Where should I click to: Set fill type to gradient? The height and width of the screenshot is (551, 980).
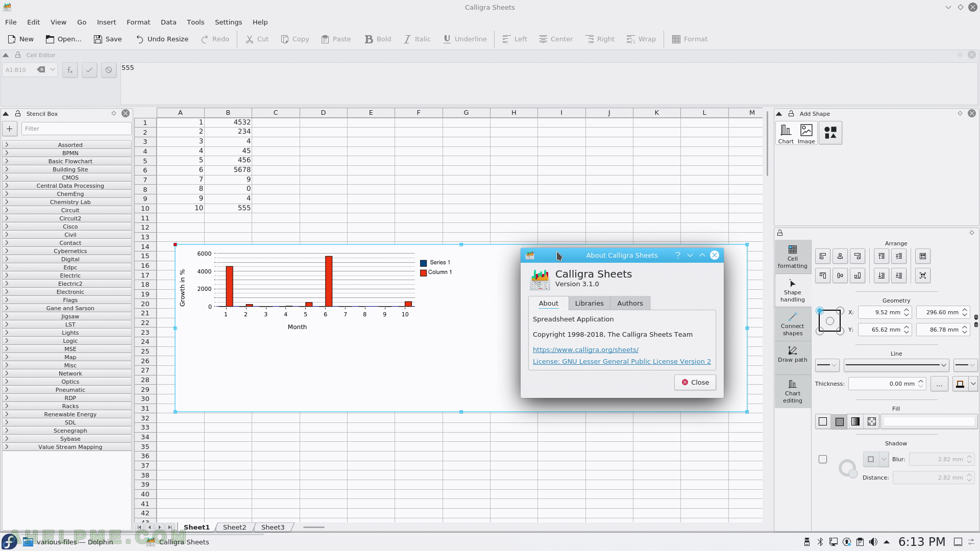(855, 421)
